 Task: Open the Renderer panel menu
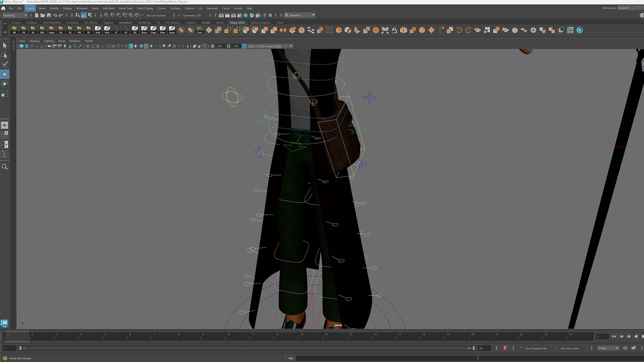click(75, 41)
